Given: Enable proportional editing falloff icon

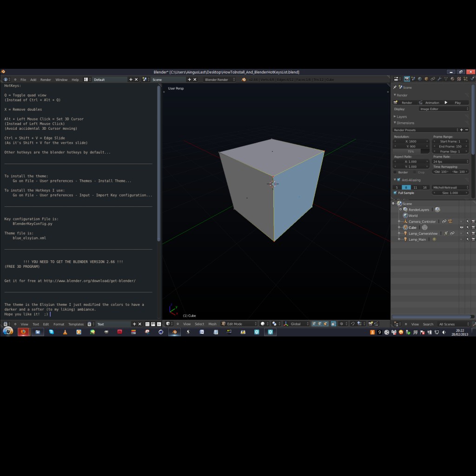Looking at the screenshot, I should coord(342,324).
